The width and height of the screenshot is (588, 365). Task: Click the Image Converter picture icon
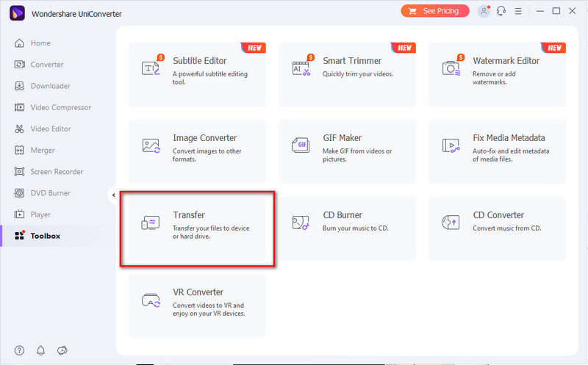151,145
